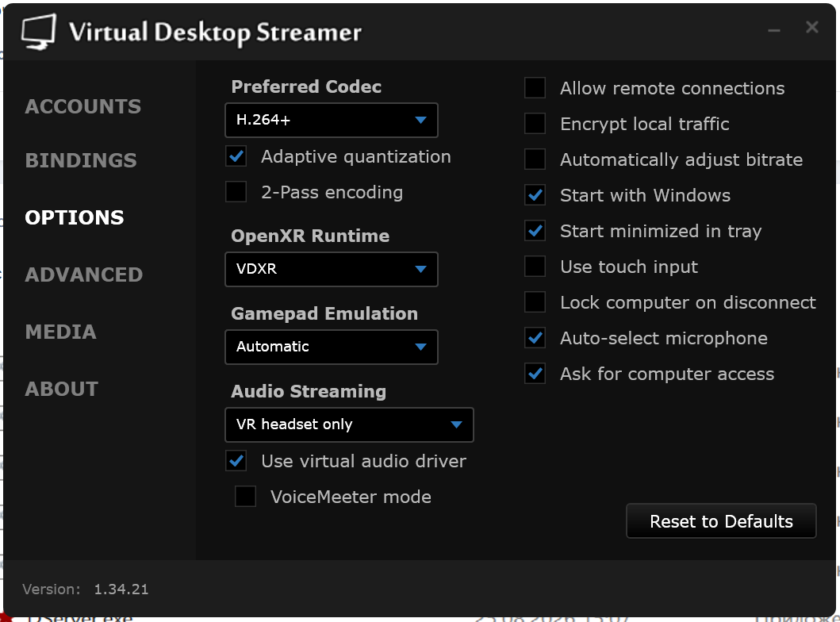Viewport: 840px width, 622px height.
Task: Enable VoiceMeeter mode checkbox
Action: tap(245, 496)
